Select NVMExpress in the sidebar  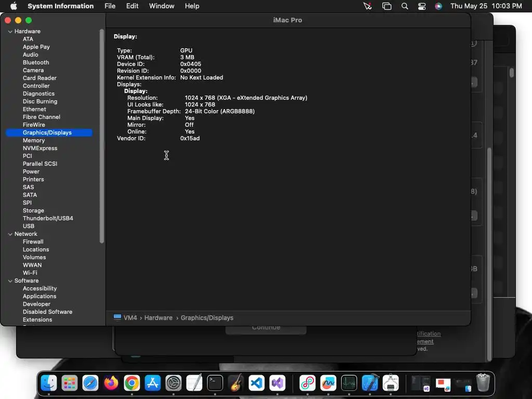(40, 148)
